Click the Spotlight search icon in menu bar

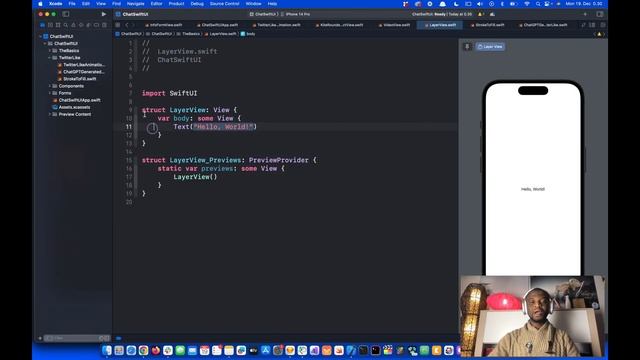538,4
